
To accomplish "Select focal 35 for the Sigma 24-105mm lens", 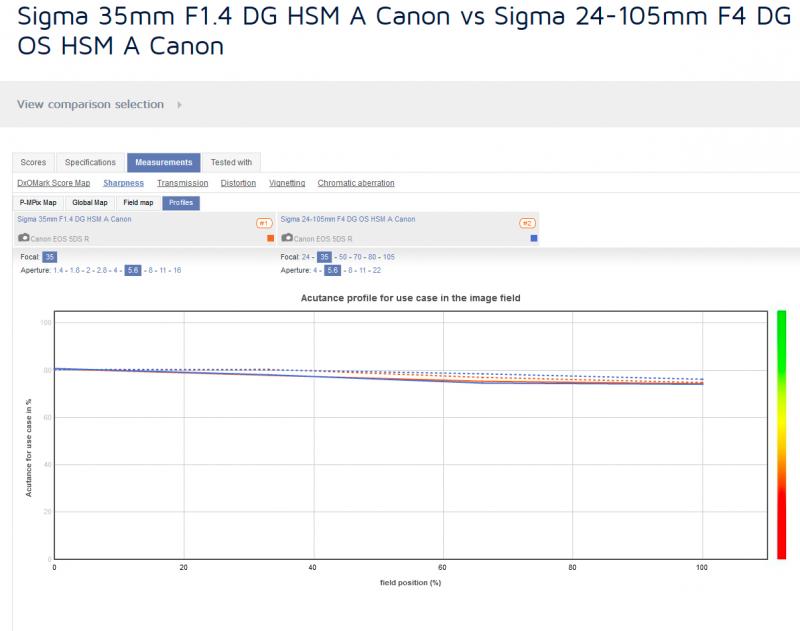I will pos(324,257).
